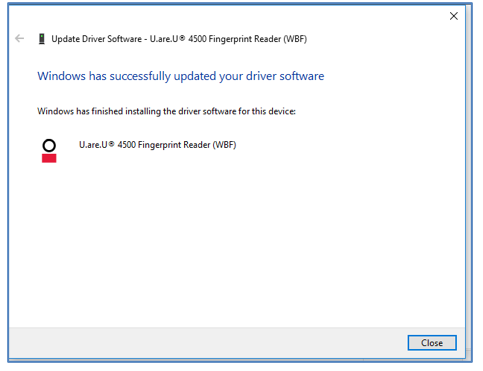Click the 'U.are.U® 4500 Fingerprint Reader (WBF)' device name beside the red icon
The image size is (483, 371).
[x=157, y=145]
